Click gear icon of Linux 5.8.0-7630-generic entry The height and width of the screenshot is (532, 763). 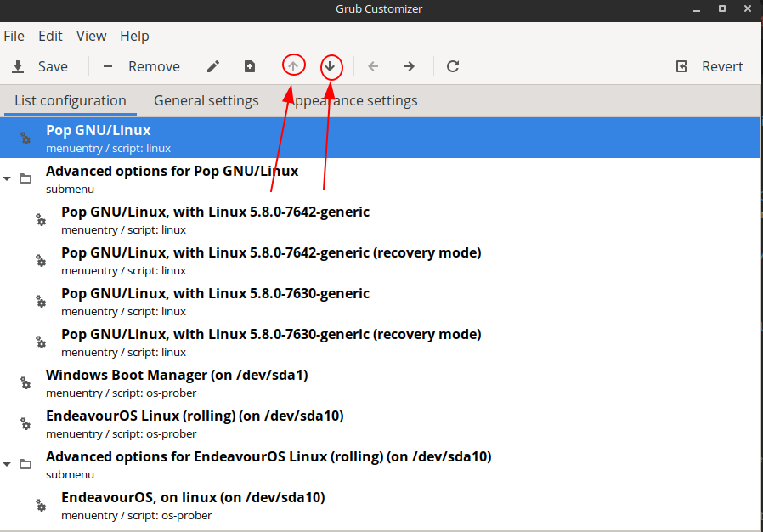[x=41, y=302]
